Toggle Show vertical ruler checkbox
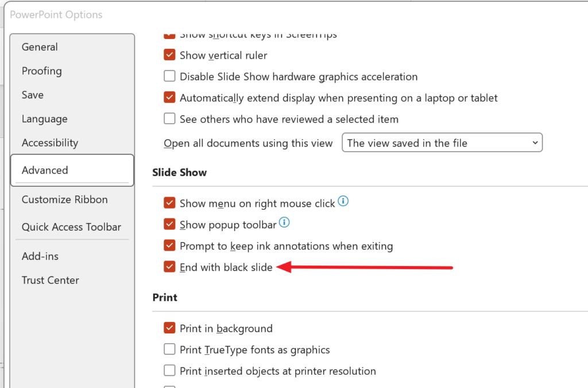The image size is (588, 388). 169,55
